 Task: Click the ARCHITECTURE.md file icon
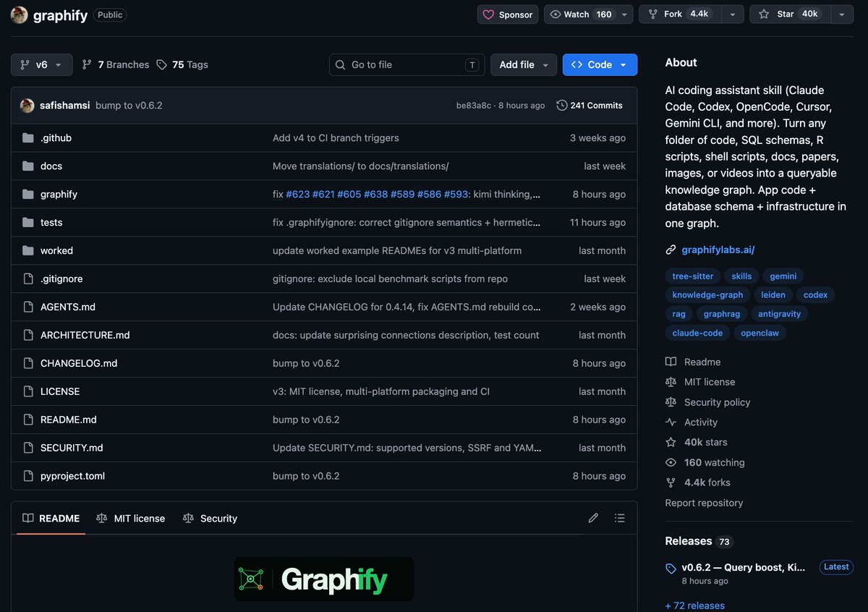coord(28,336)
